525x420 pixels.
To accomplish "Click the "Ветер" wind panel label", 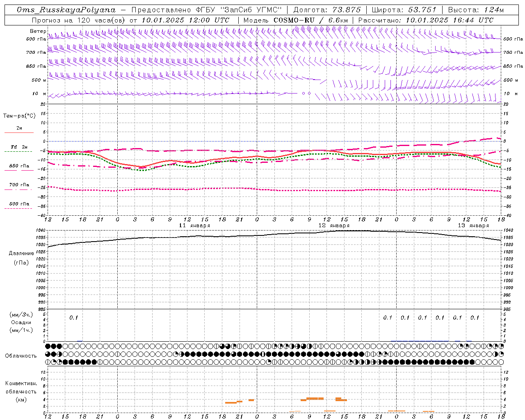I will [x=38, y=31].
